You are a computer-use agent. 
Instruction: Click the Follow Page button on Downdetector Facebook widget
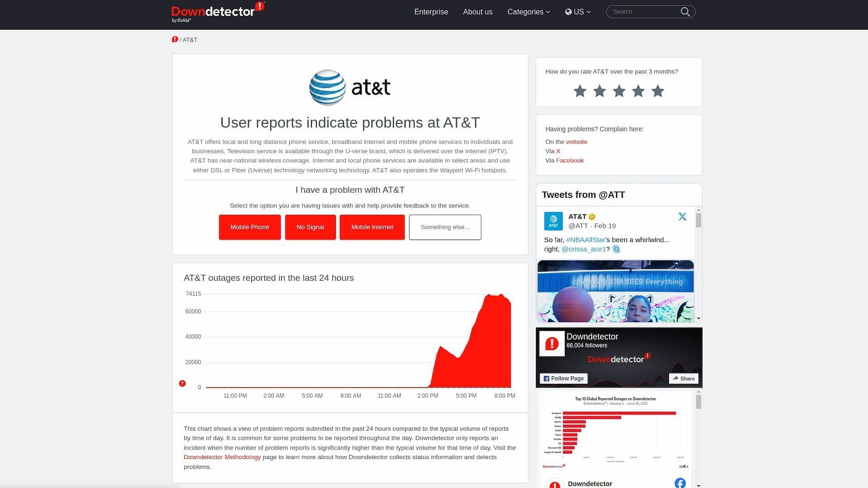point(563,378)
